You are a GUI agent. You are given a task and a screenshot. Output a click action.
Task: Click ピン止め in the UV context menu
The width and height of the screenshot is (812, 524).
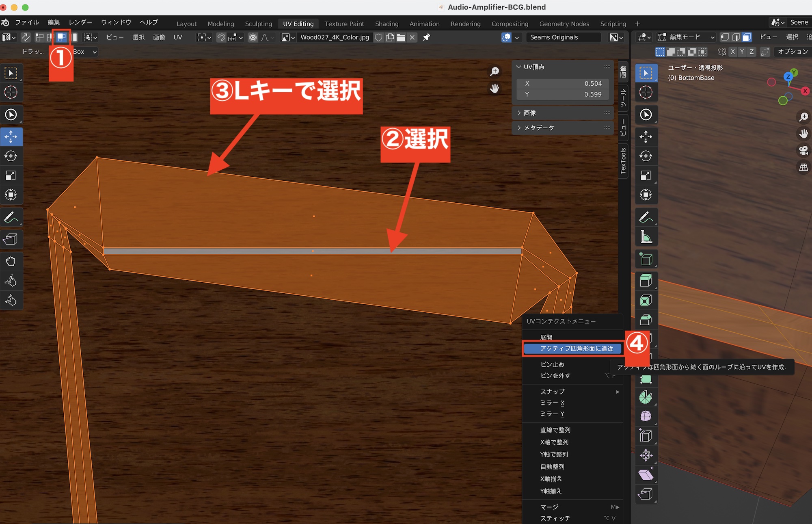coord(552,364)
